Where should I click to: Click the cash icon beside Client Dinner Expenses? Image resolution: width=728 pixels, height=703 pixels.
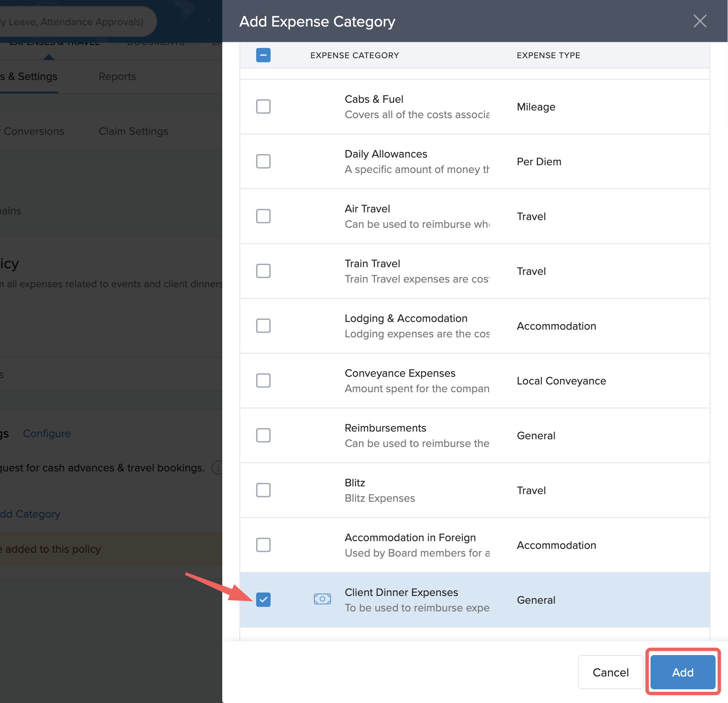[322, 599]
